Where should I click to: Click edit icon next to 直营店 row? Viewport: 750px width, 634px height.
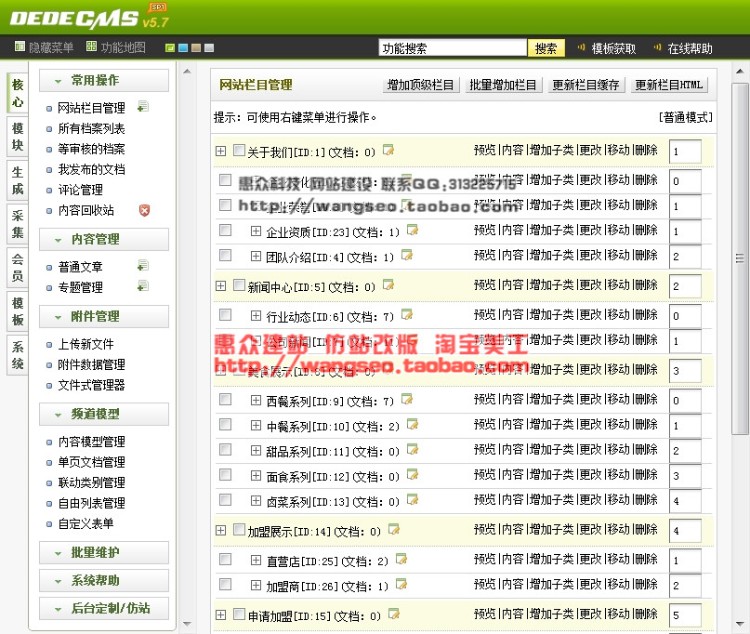401,559
